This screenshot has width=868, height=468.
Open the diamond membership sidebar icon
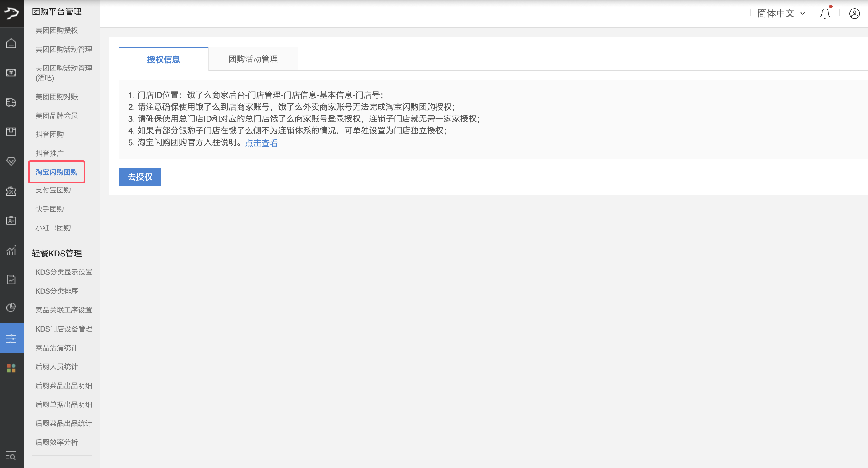[11, 161]
